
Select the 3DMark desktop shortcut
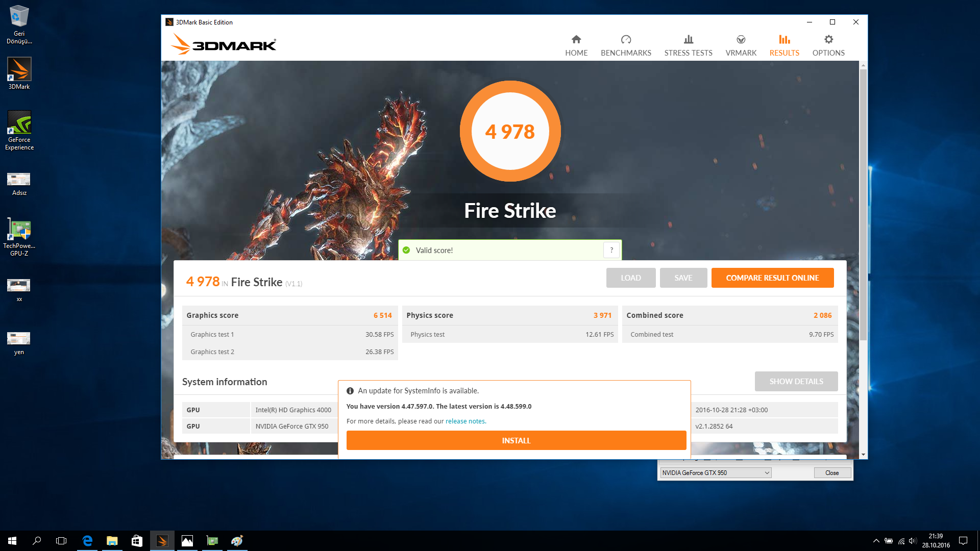point(19,73)
